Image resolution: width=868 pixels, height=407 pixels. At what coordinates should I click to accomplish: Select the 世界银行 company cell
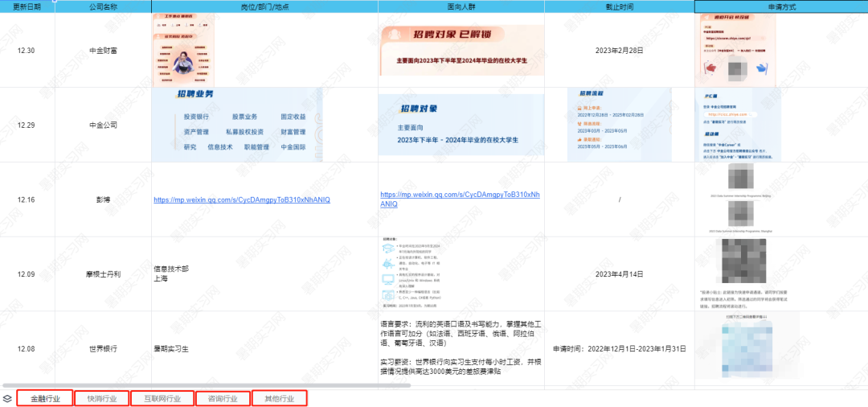point(103,349)
